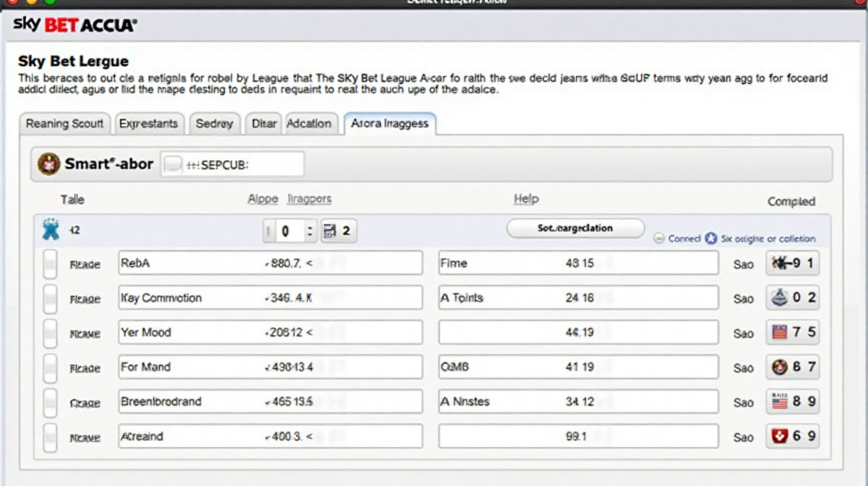Follow the Iraggors link
The height and width of the screenshot is (486, 868).
click(309, 199)
